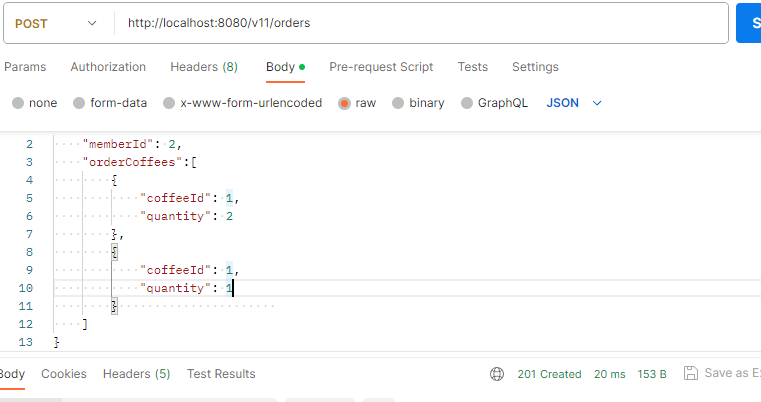Click line 6 quantity value in editor

pos(230,216)
